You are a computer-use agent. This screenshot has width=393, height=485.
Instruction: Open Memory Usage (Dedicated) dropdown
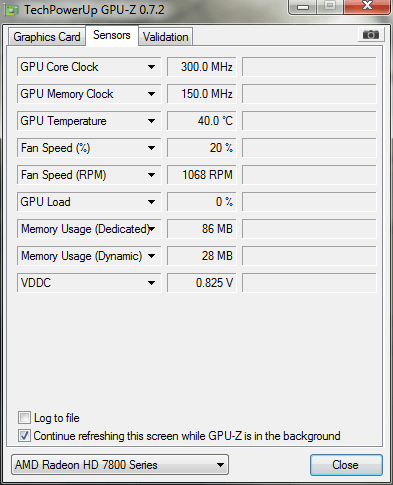[151, 229]
